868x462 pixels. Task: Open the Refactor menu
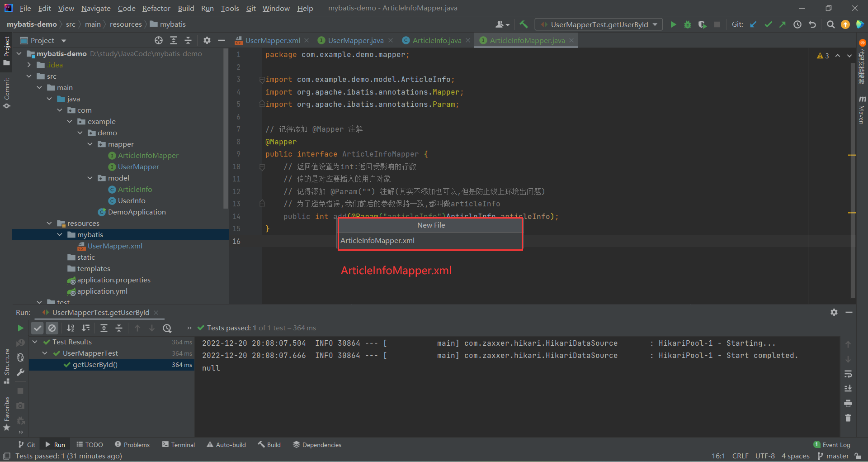pos(156,8)
